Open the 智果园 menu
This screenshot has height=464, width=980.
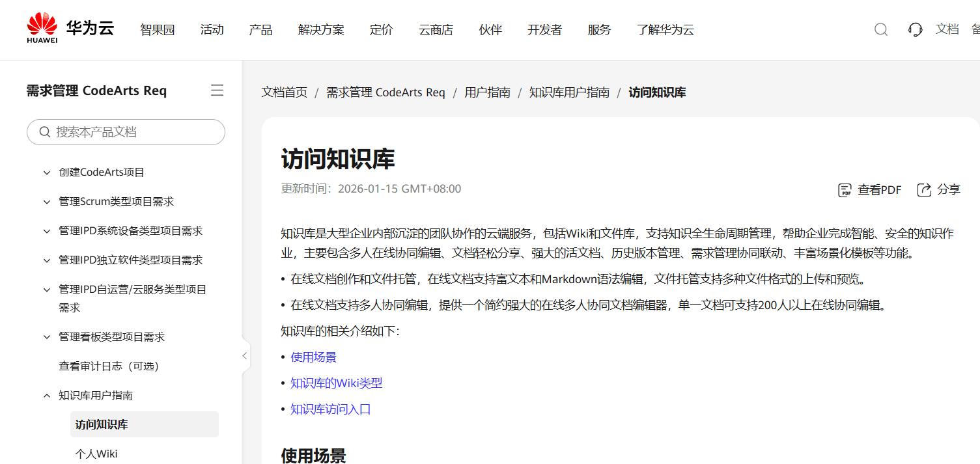(158, 29)
